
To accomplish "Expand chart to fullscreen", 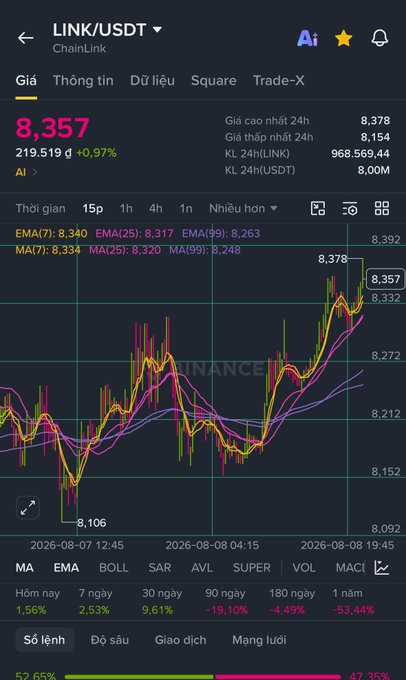I will click(x=28, y=507).
